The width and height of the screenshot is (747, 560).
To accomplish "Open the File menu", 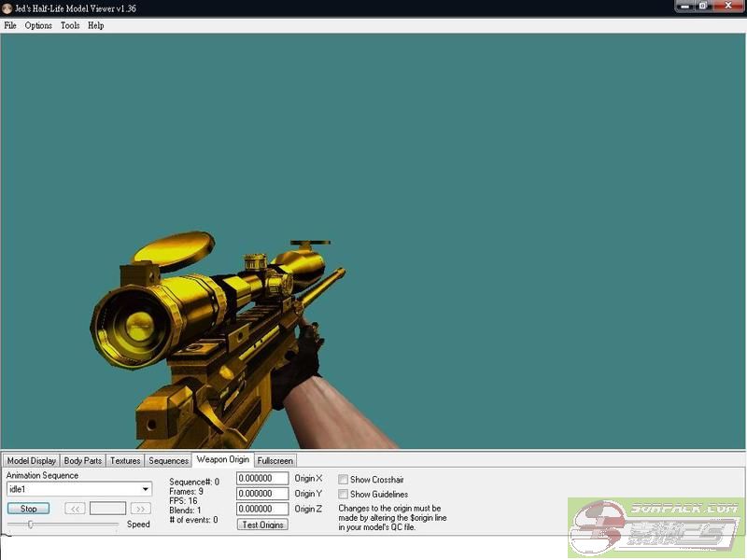I will point(10,25).
